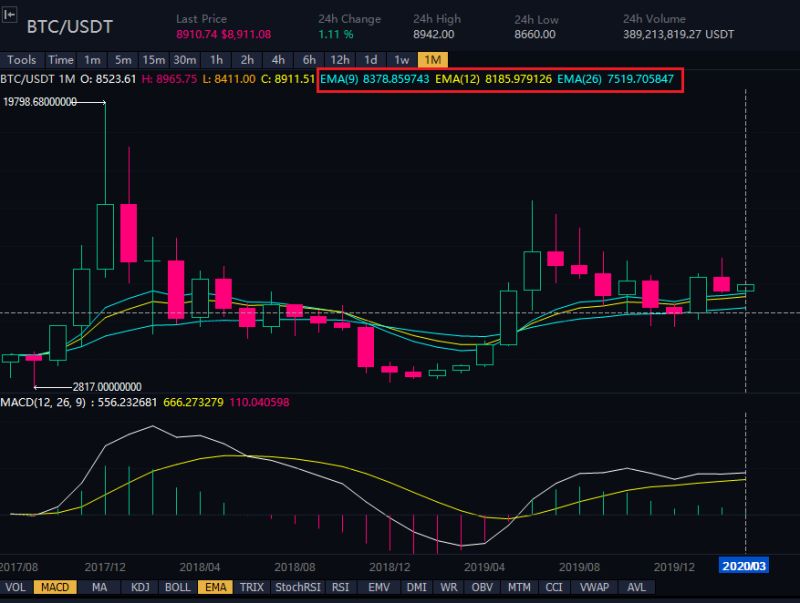Toggle the EMA overlay
Image resolution: width=800 pixels, height=603 pixels.
(216, 587)
